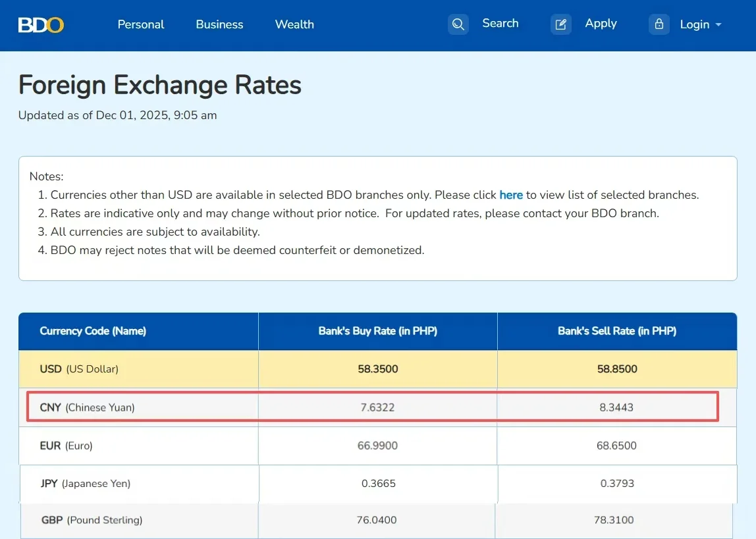
Task: Click the Apply text button
Action: [x=601, y=24]
